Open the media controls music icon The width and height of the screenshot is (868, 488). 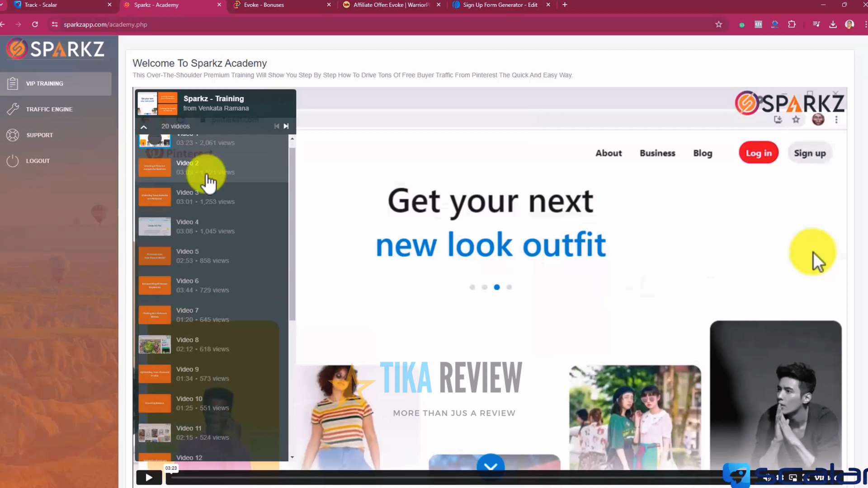click(x=816, y=24)
